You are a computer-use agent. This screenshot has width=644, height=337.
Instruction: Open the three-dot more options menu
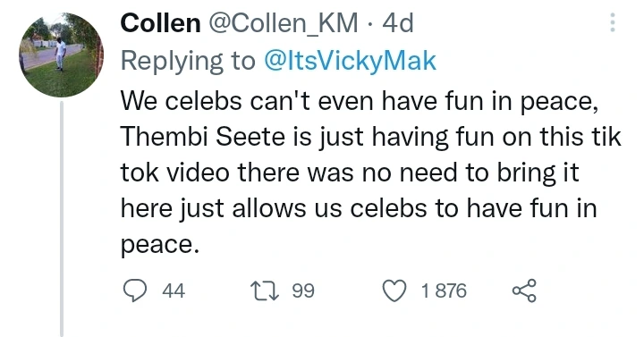[612, 22]
